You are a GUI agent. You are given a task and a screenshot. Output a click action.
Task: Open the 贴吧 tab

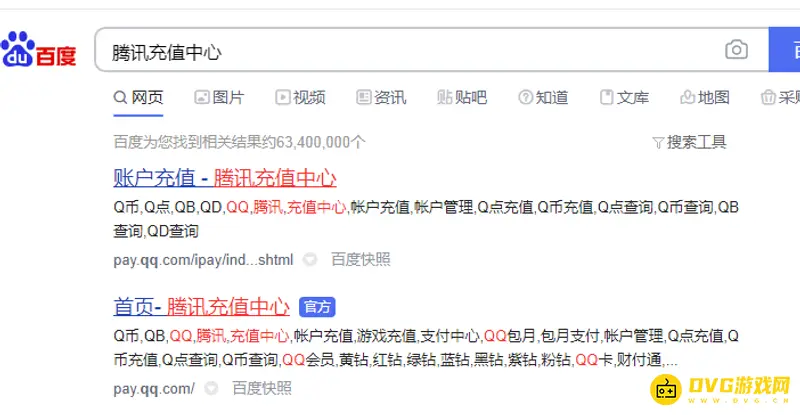coord(462,97)
